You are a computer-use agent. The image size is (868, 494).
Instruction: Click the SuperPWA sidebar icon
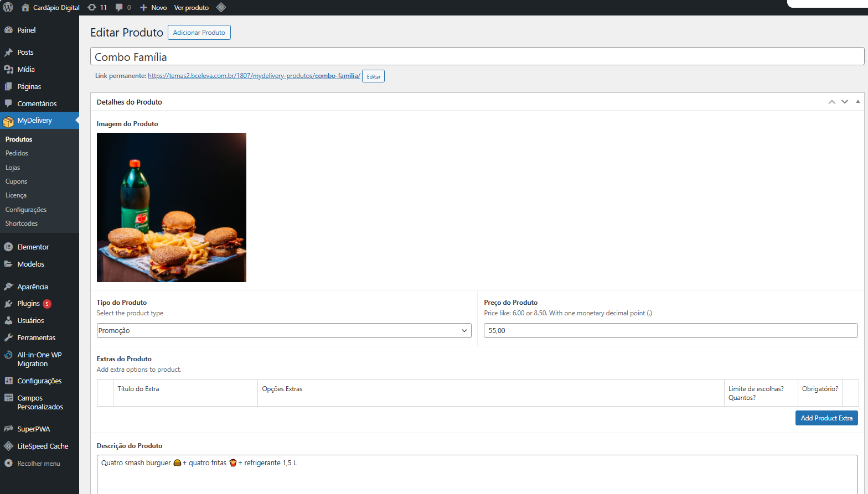[8, 429]
